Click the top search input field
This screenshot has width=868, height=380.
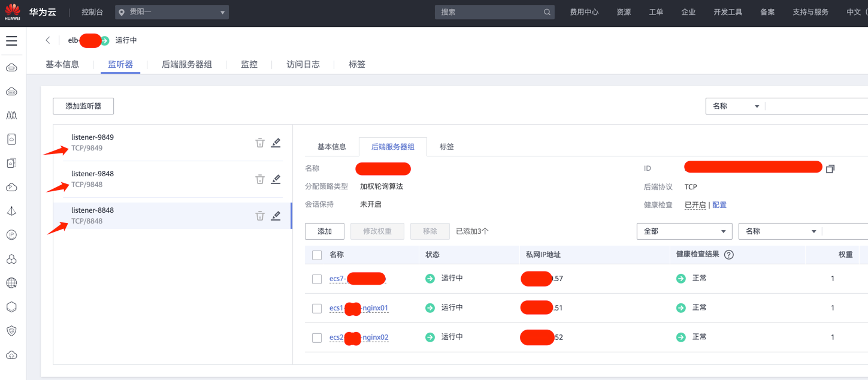(x=490, y=12)
